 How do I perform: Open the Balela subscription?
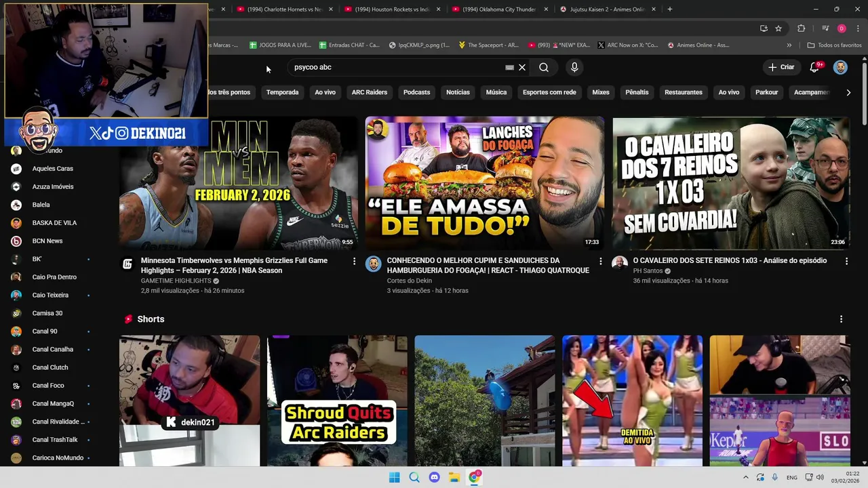(41, 205)
